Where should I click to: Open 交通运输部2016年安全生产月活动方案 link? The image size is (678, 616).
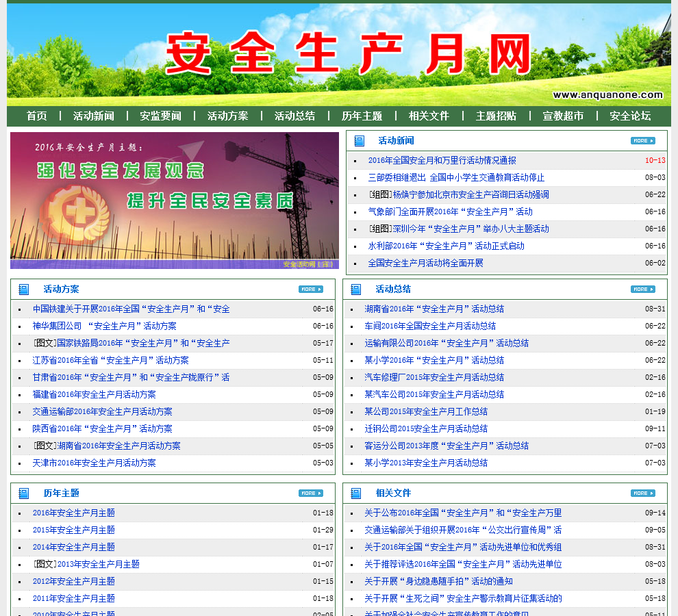(x=103, y=411)
